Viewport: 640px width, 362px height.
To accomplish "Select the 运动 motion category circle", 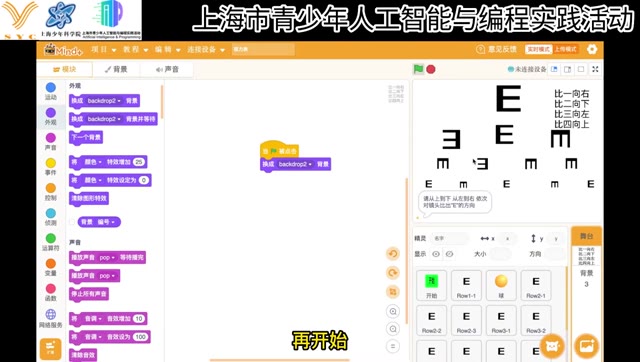I will coord(51,87).
